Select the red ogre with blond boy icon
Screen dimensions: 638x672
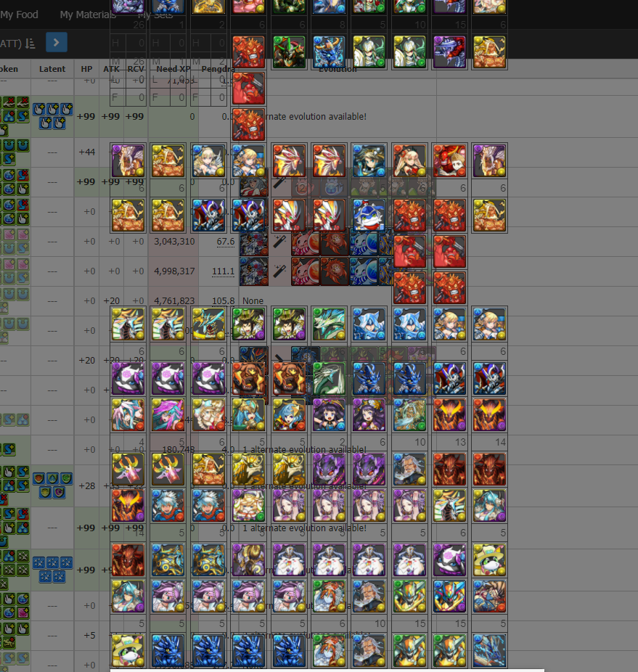point(449,160)
